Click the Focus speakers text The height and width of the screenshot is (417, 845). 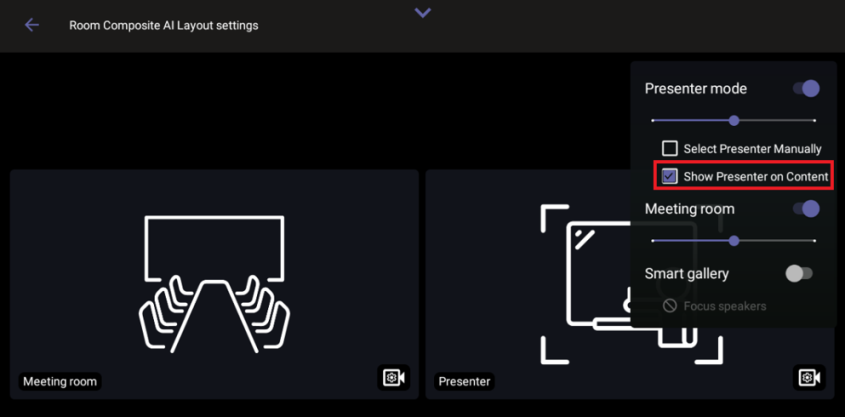[725, 306]
